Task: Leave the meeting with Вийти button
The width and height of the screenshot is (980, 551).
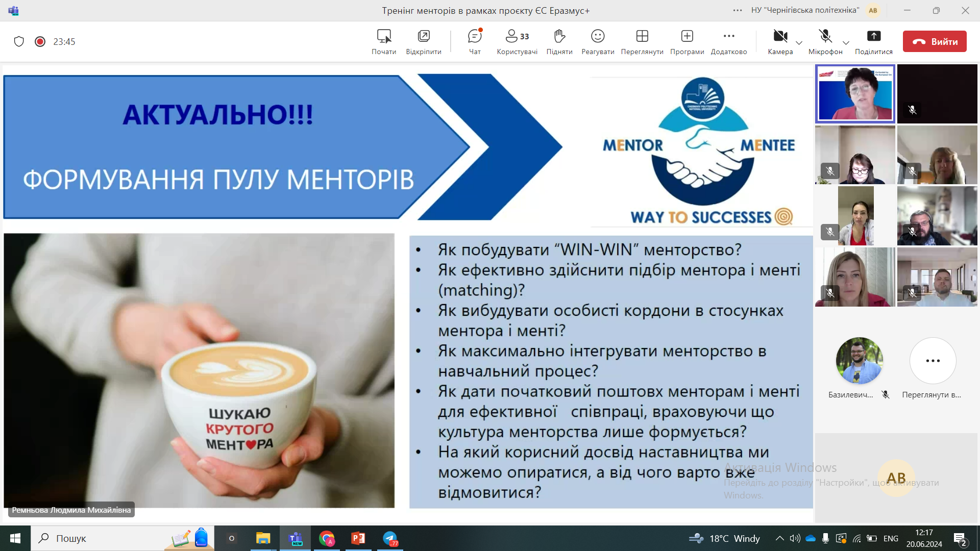Action: (x=935, y=41)
